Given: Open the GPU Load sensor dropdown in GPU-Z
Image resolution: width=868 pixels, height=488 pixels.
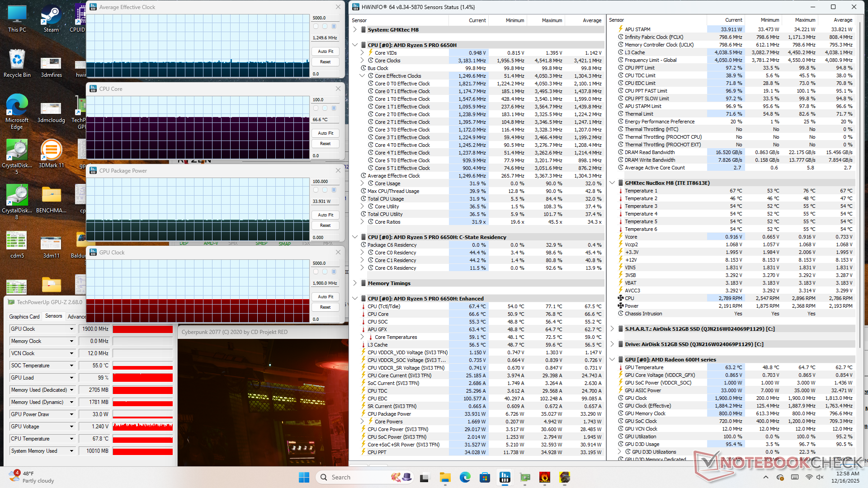Looking at the screenshot, I should coord(71,378).
